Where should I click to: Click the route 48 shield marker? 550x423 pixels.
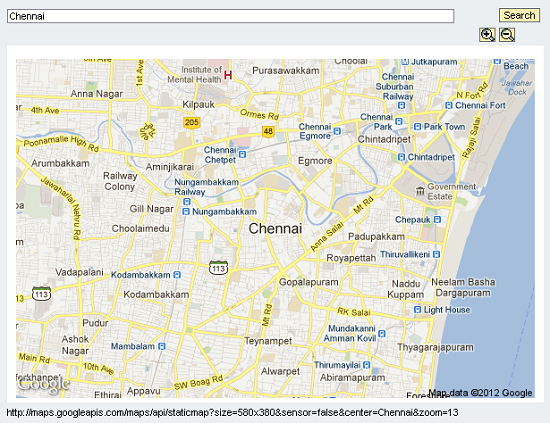coord(268,132)
